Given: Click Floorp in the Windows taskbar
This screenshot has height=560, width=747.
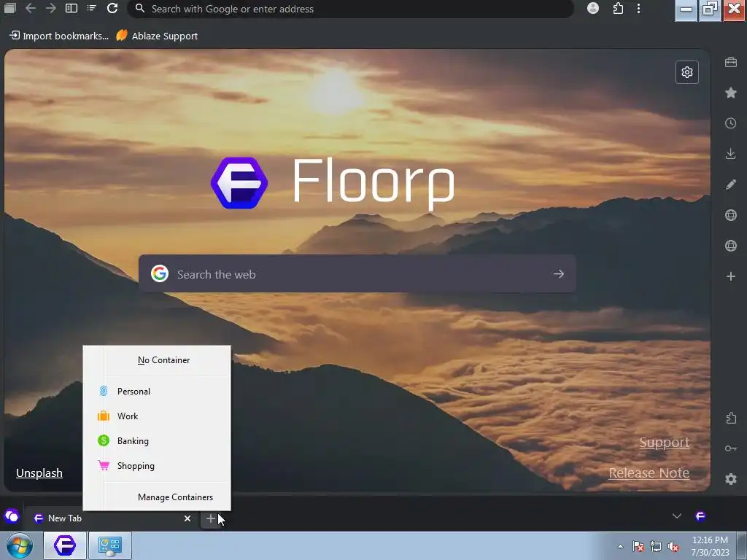Looking at the screenshot, I should tap(65, 545).
